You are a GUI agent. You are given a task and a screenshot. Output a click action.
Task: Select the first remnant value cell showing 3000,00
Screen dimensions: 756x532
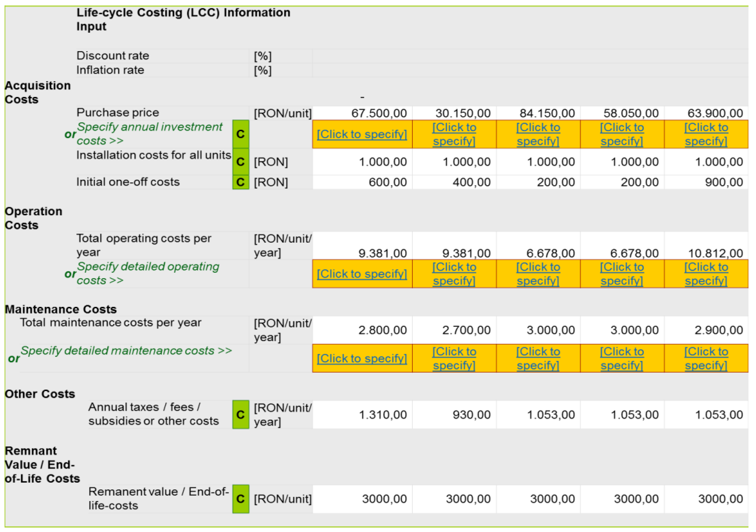pos(362,499)
